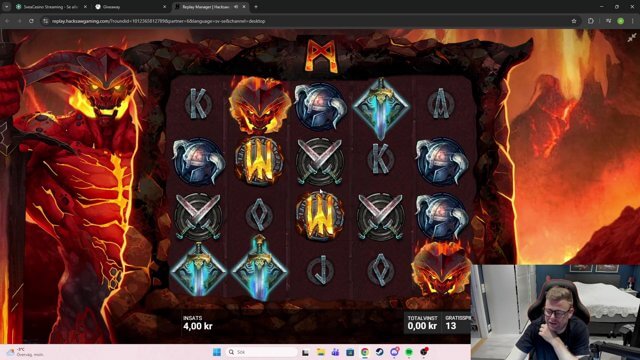
Task: Open Google Chrome from the taskbar
Action: click(x=364, y=352)
